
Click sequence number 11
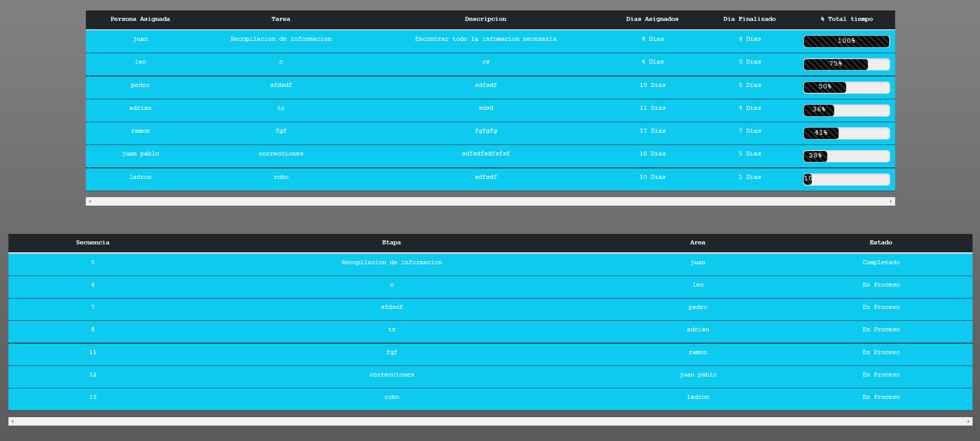[x=93, y=352]
